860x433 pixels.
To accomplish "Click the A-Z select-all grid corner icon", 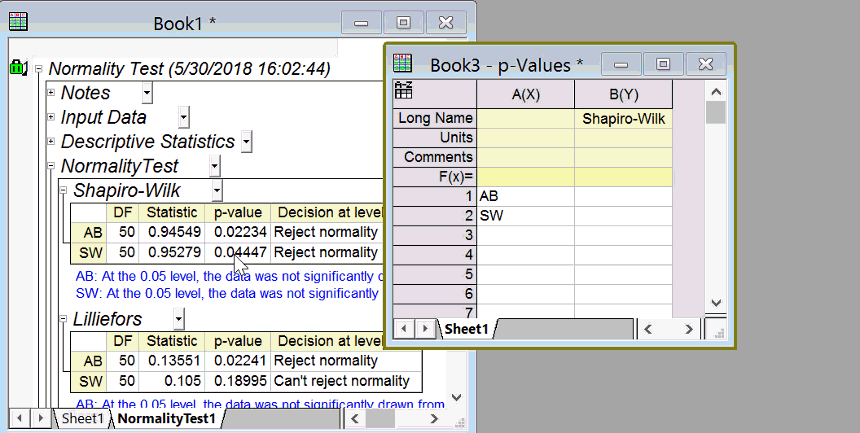I will pyautogui.click(x=403, y=92).
